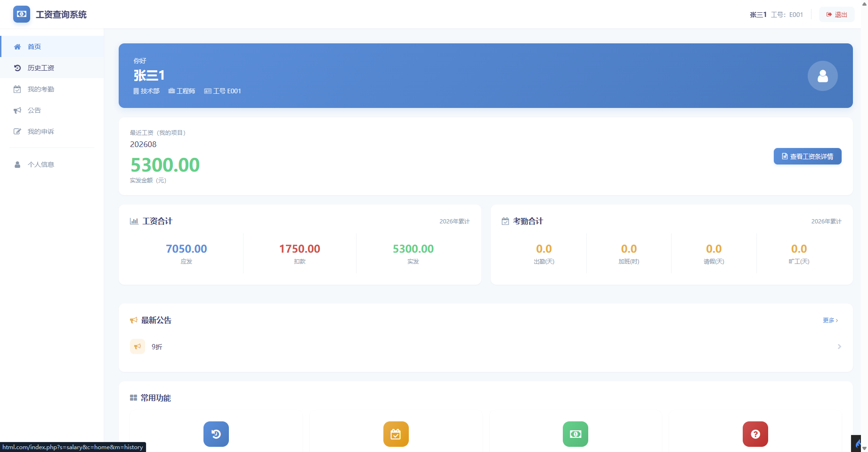Image resolution: width=868 pixels, height=452 pixels.
Task: Open the 9折 announcement
Action: click(486, 346)
